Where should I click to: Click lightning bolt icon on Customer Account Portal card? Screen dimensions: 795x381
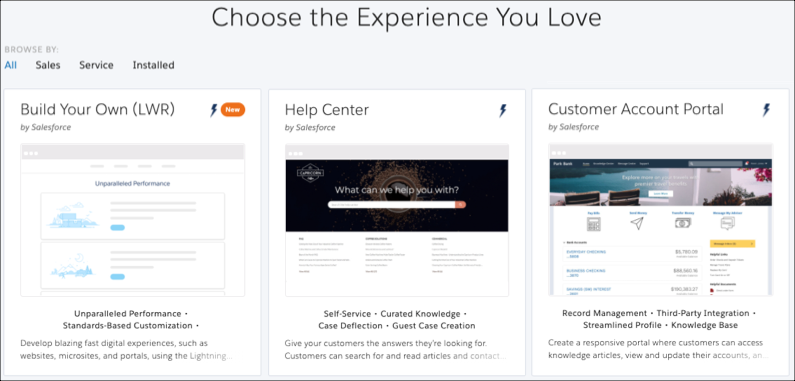tap(766, 110)
